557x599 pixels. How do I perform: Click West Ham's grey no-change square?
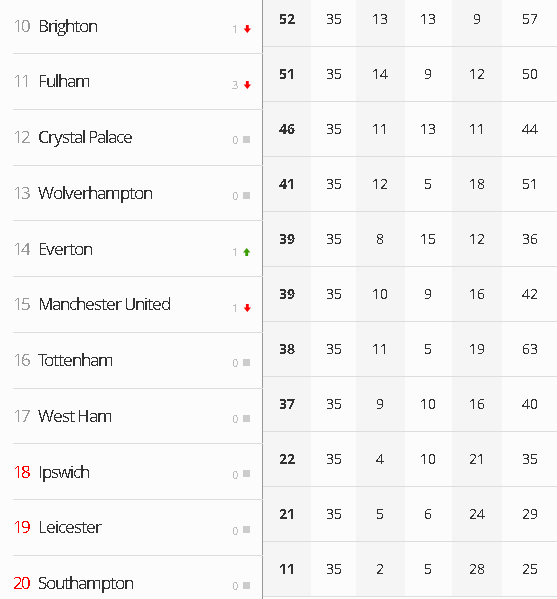coord(246,419)
